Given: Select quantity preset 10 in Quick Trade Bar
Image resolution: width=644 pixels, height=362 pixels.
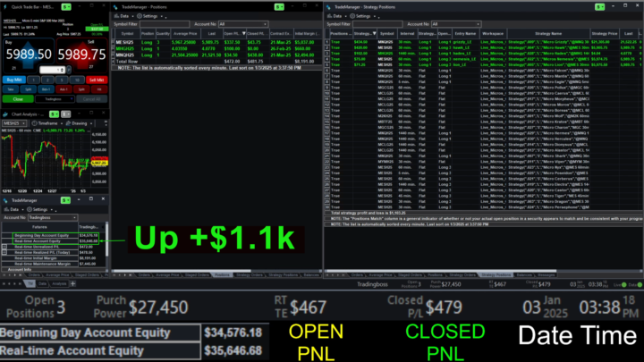Looking at the screenshot, I should point(76,80).
